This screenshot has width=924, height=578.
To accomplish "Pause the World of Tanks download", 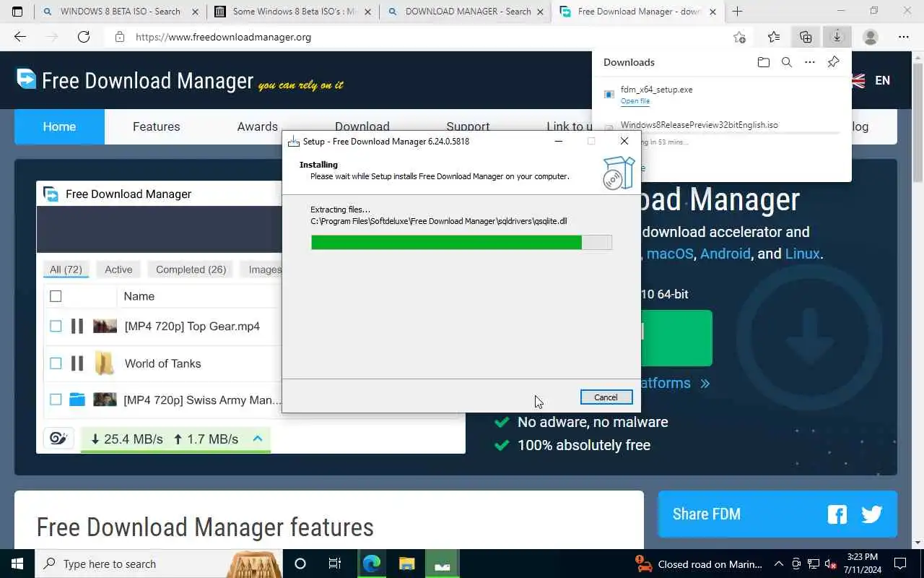I will coord(77,363).
